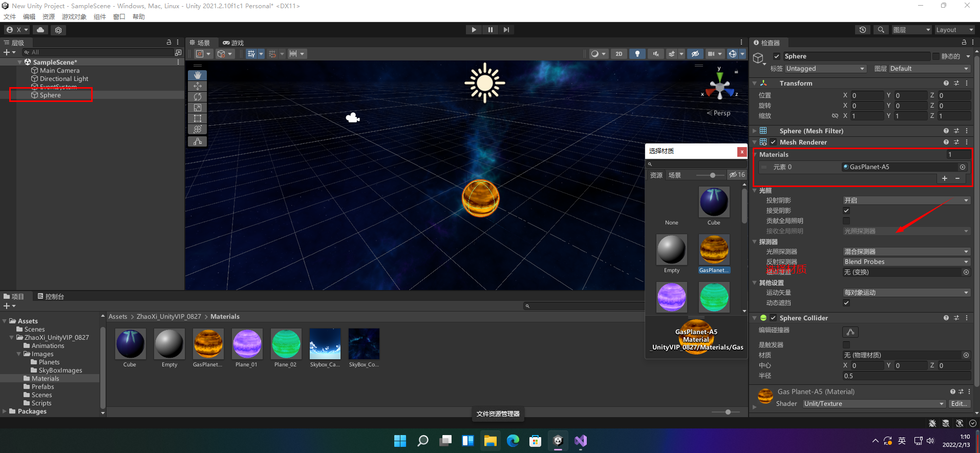Click the Play button
980x453 pixels.
(474, 30)
